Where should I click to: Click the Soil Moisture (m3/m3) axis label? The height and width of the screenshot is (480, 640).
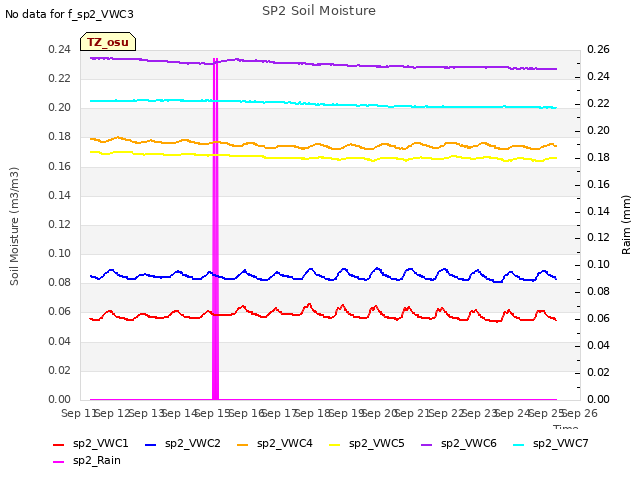[14, 226]
